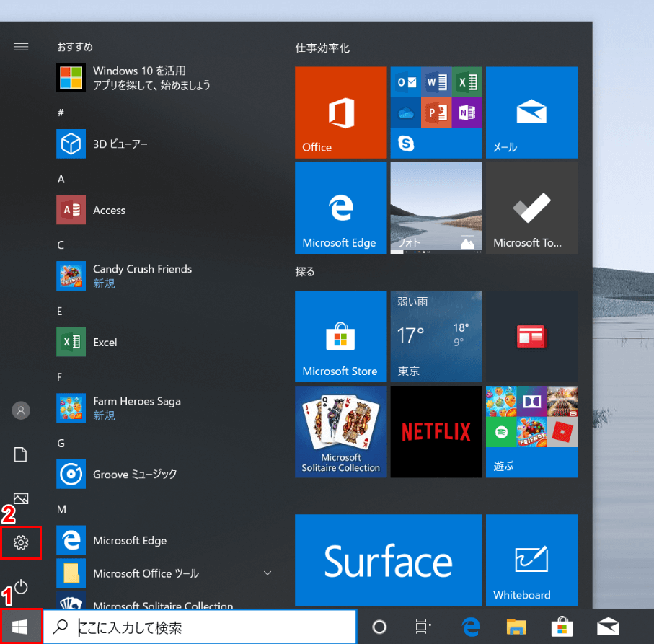654x644 pixels.
Task: Launch Outlook from the Office folder tile
Action: [406, 81]
